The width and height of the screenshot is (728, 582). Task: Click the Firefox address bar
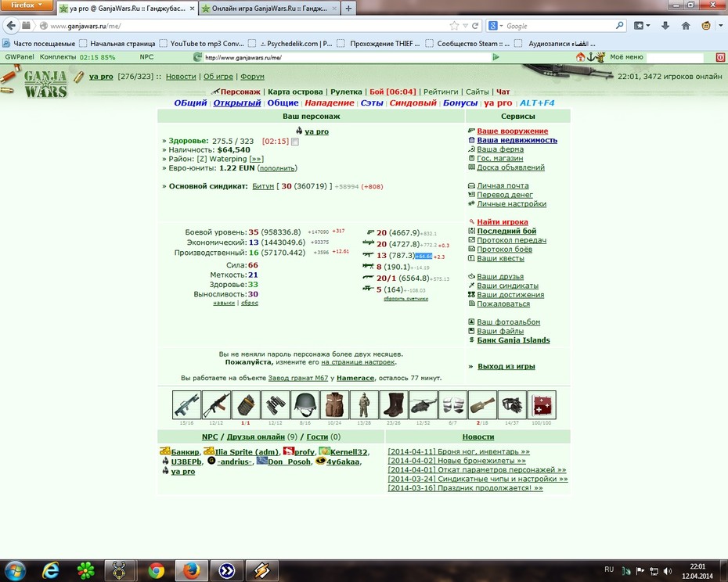point(248,26)
